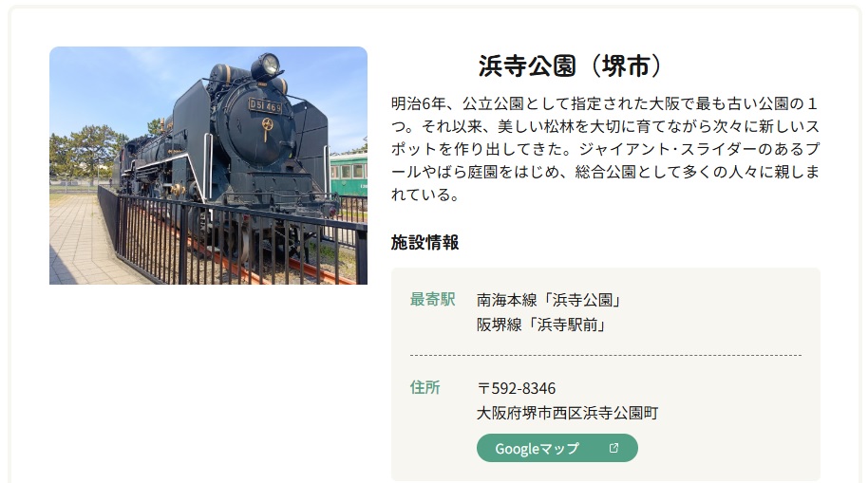The width and height of the screenshot is (868, 483).
Task: Click the 浜寺公園（堺市） heading
Action: pos(571,65)
